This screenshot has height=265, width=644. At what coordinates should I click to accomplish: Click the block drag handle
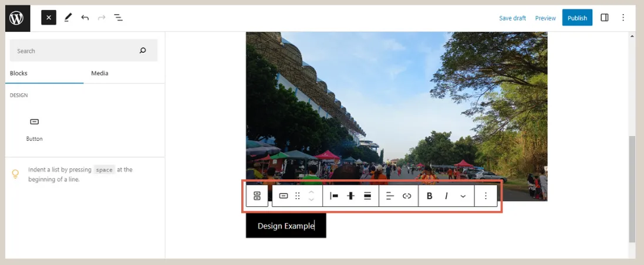click(298, 196)
